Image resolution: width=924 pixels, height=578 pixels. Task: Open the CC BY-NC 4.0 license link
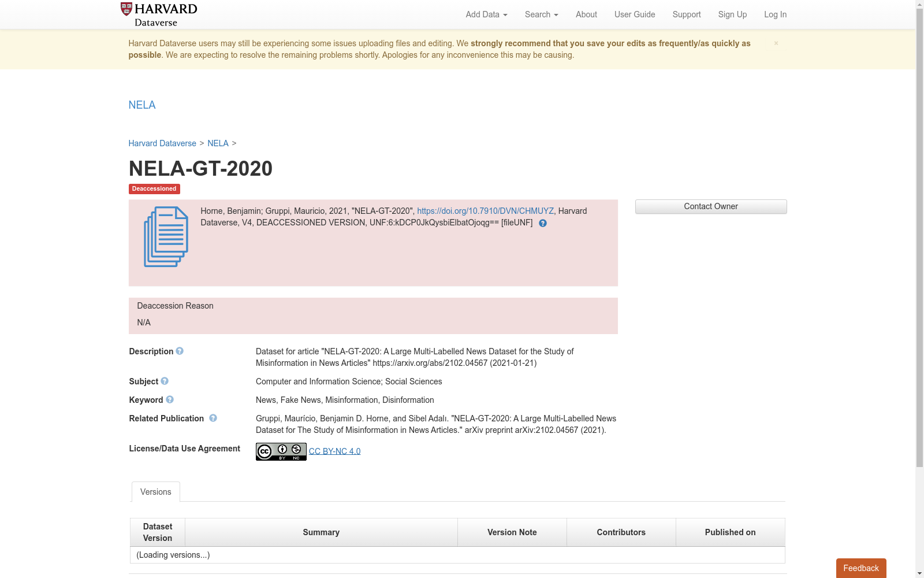tap(334, 451)
